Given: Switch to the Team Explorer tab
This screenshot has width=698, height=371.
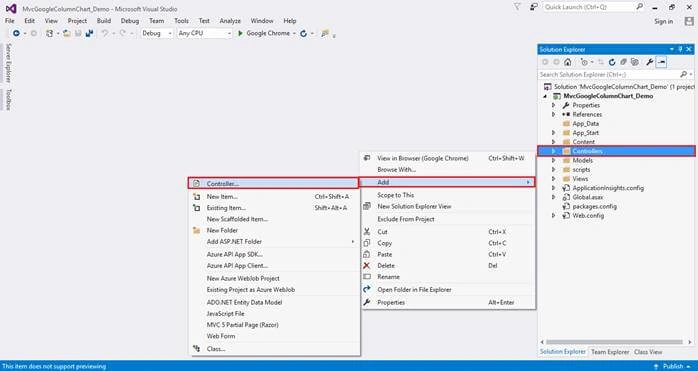Looking at the screenshot, I should [x=610, y=352].
